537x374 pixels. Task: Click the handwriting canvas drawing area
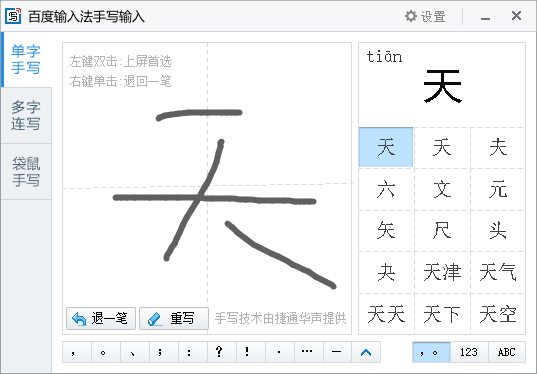[x=207, y=188]
